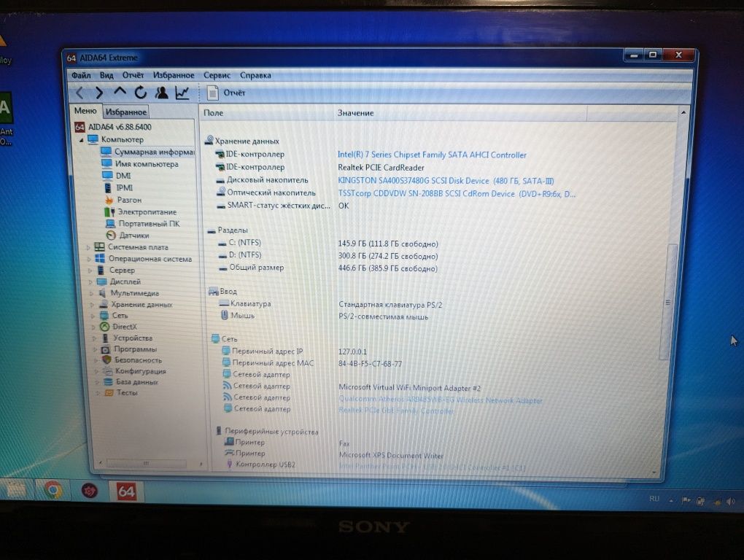Viewport: 744px width, 560px height.
Task: Go up one level with the Up arrow
Action: point(120,92)
